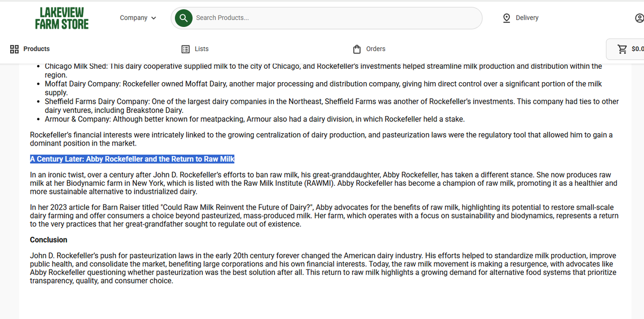644x319 pixels.
Task: Select the Delivery option label
Action: click(x=526, y=18)
